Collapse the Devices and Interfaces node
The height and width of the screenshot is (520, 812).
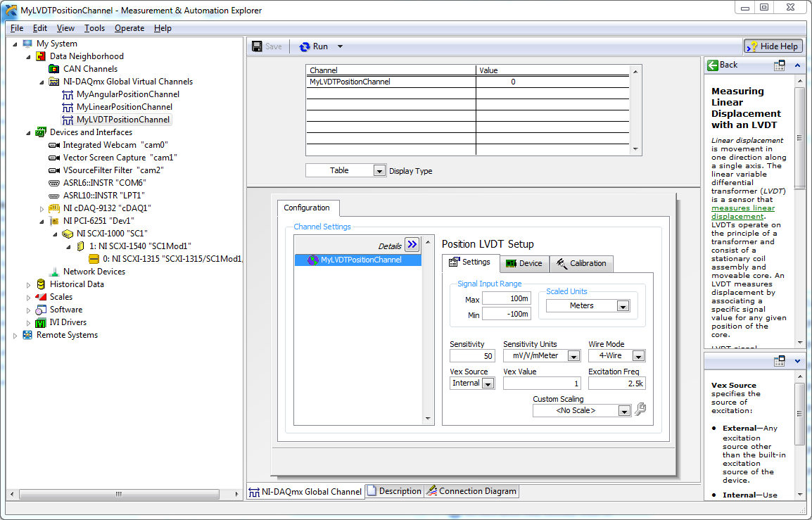click(28, 132)
